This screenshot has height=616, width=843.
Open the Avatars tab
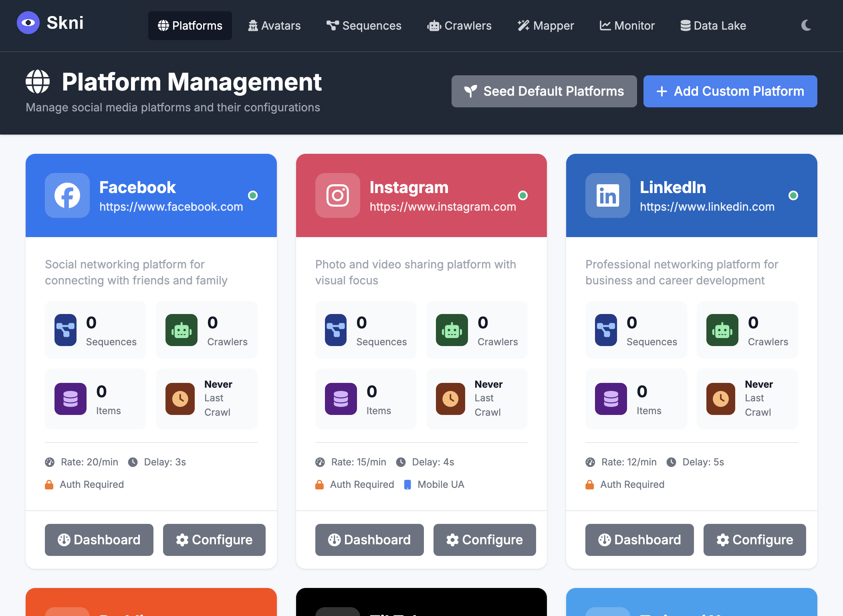tap(274, 26)
